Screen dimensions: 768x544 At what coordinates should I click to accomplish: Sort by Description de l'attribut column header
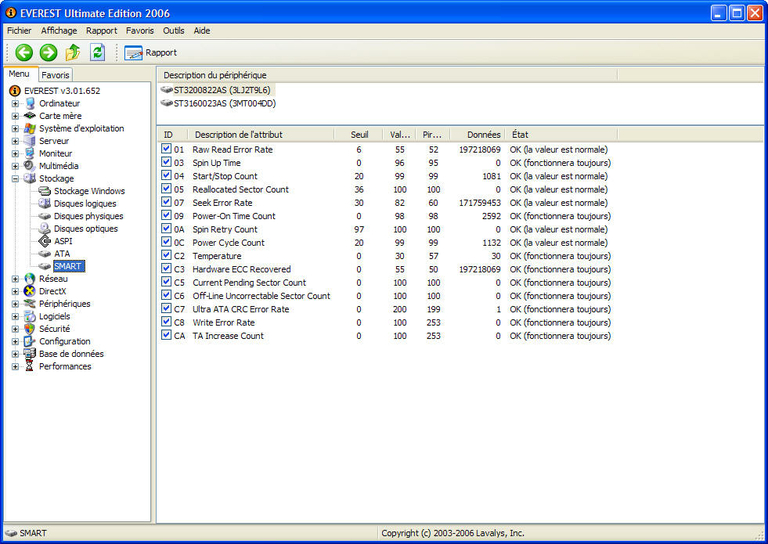click(x=261, y=134)
